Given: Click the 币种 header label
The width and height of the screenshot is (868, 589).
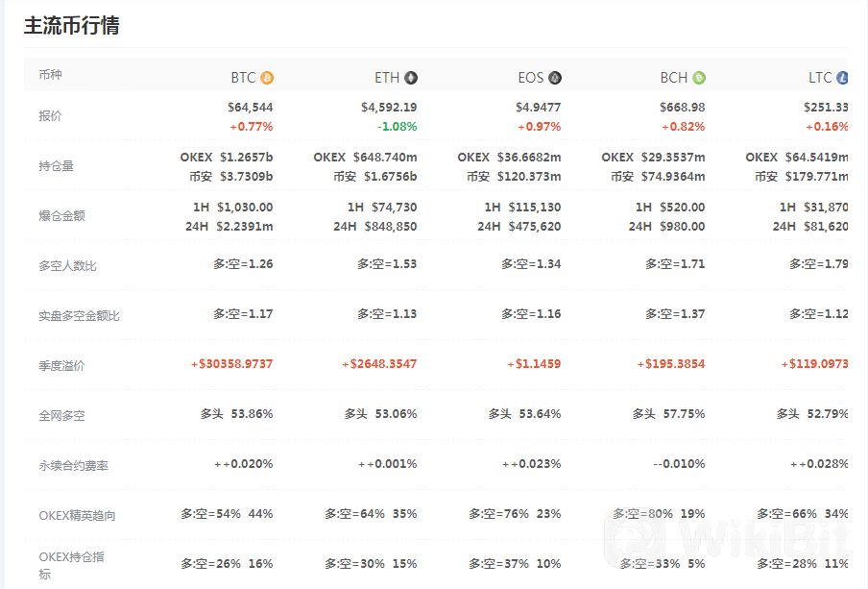Looking at the screenshot, I should (x=50, y=74).
